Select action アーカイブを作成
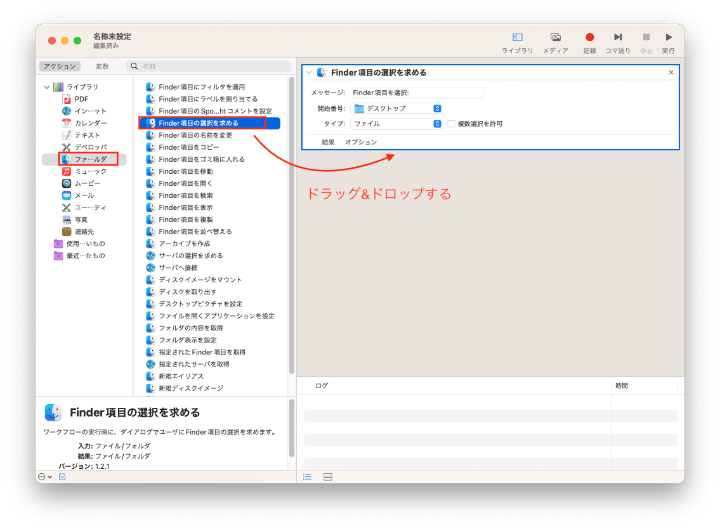Screen dimensions: 720x530 [x=178, y=243]
